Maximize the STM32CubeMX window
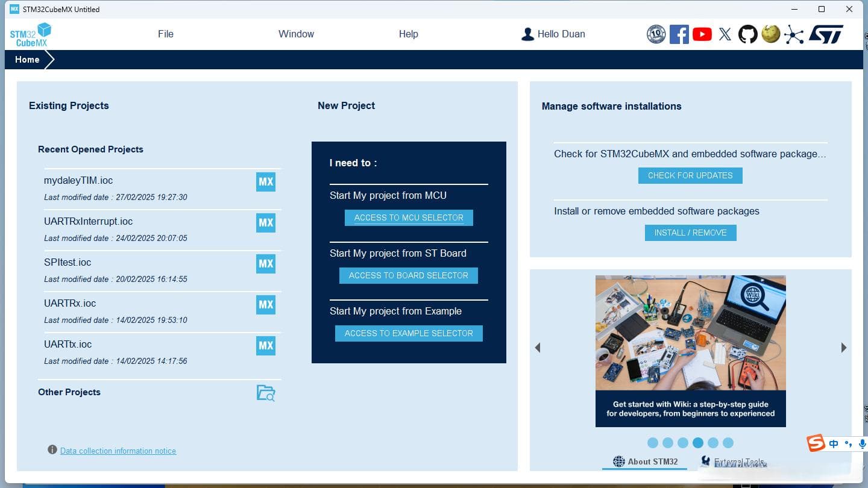 pos(822,9)
